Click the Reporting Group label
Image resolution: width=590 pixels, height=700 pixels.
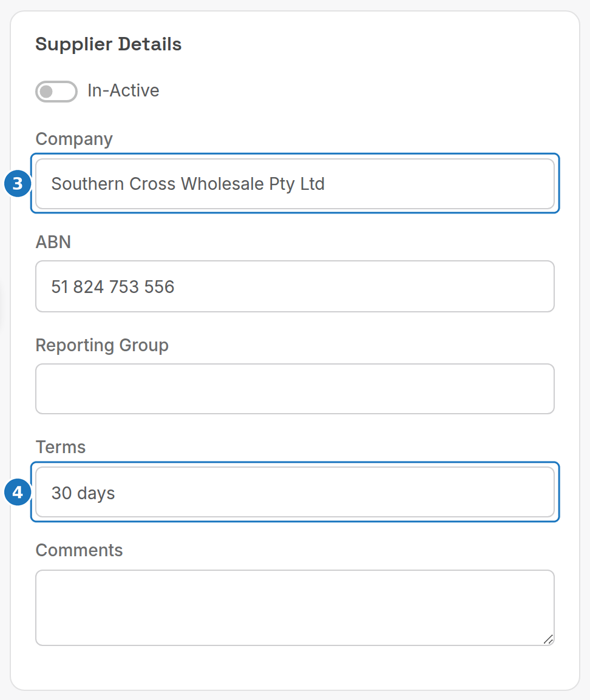[102, 346]
